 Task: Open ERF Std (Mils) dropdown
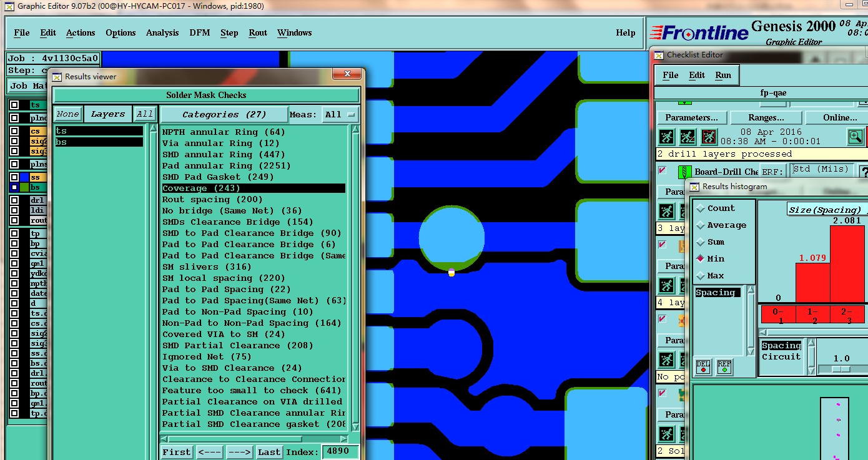(822, 170)
